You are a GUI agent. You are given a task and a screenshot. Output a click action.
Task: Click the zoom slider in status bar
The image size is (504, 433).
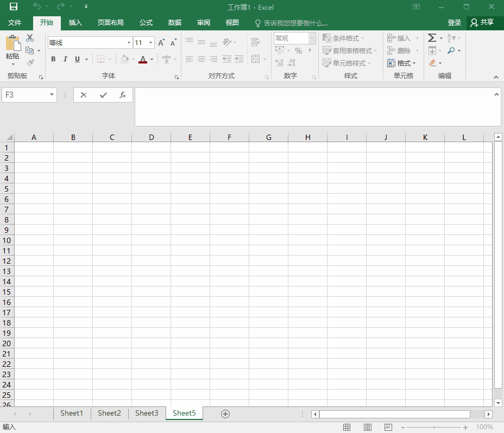(433, 427)
